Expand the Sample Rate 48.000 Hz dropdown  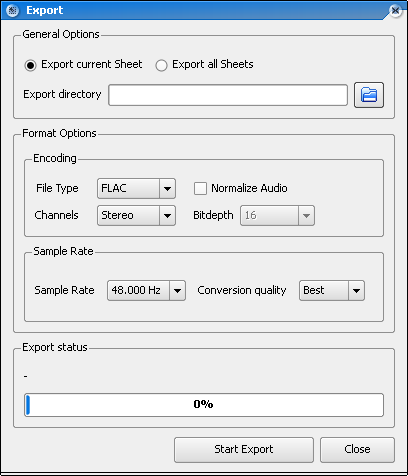[x=146, y=290]
